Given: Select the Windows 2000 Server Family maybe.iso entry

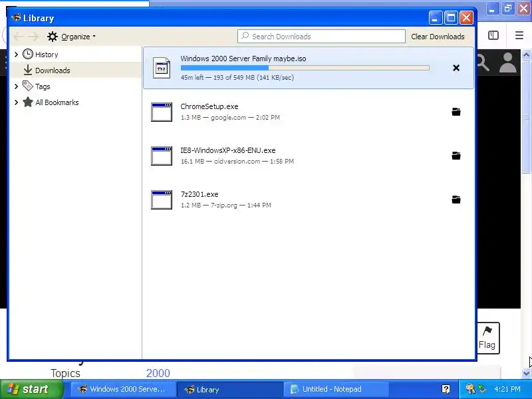Looking at the screenshot, I should pos(309,68).
